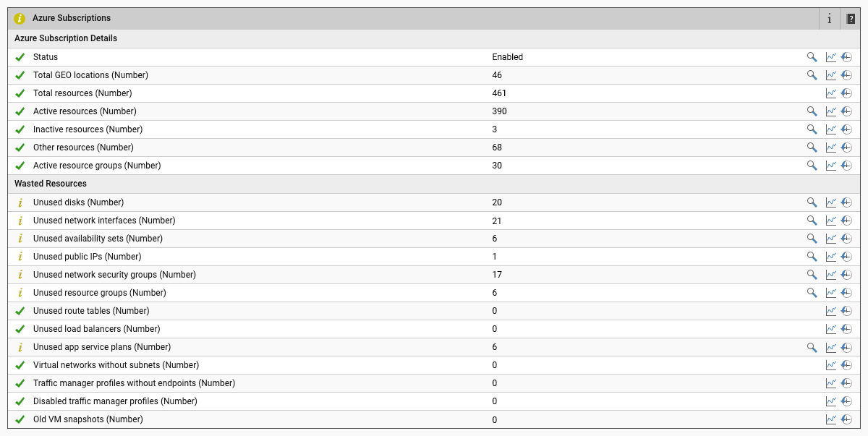
Task: Open history icon for Unused public IPs
Action: [x=846, y=257]
